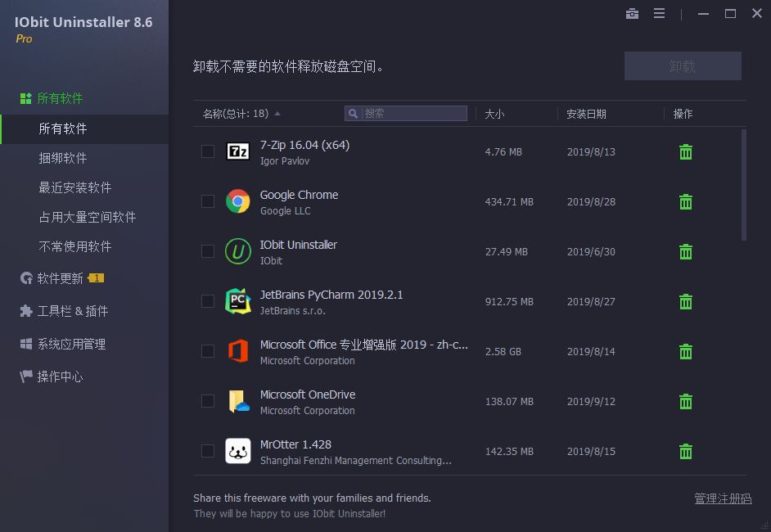Click the 工具栏 & 插件 puzzle icon
The width and height of the screenshot is (771, 532).
26,311
